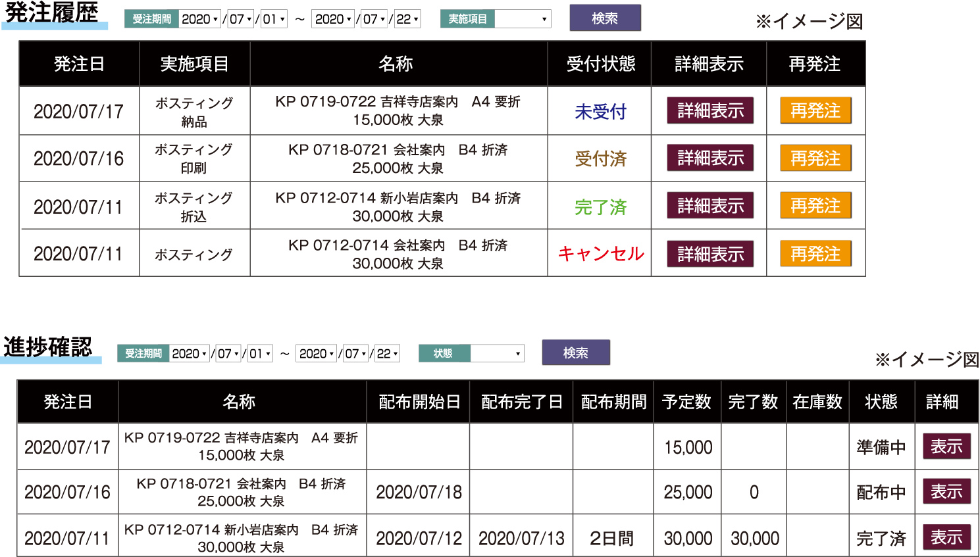This screenshot has width=980, height=557.
Task: Click 配布開始日 column header
Action: tap(419, 402)
